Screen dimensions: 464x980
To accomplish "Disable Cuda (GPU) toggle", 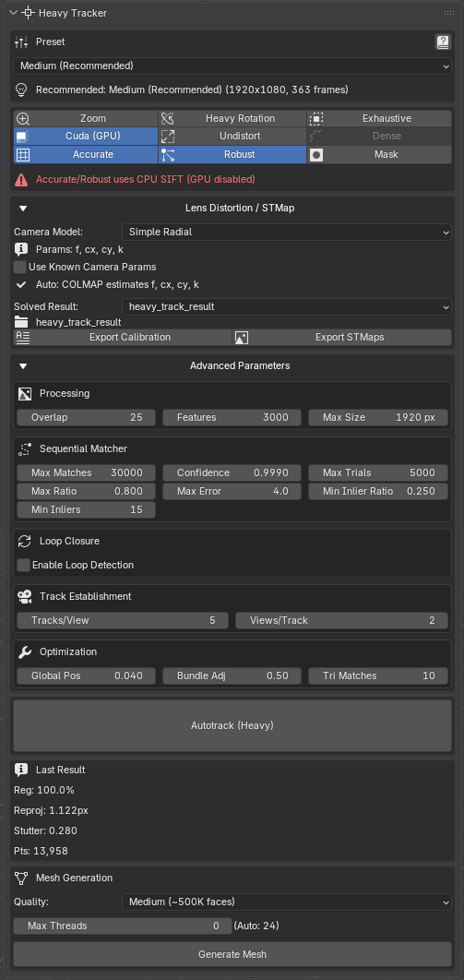I will (86, 136).
